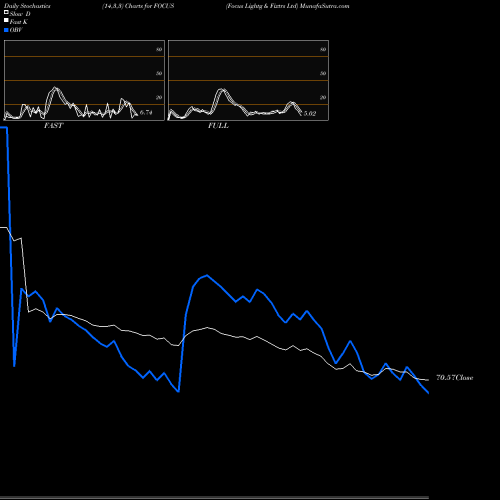Click the Slow D legend swatch
500x500 pixels.
point(6,12)
